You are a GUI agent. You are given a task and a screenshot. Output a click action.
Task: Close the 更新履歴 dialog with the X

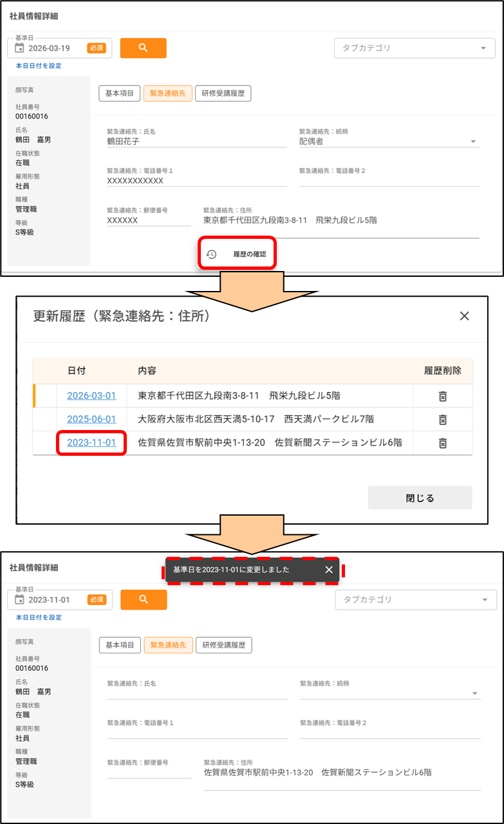(x=464, y=316)
